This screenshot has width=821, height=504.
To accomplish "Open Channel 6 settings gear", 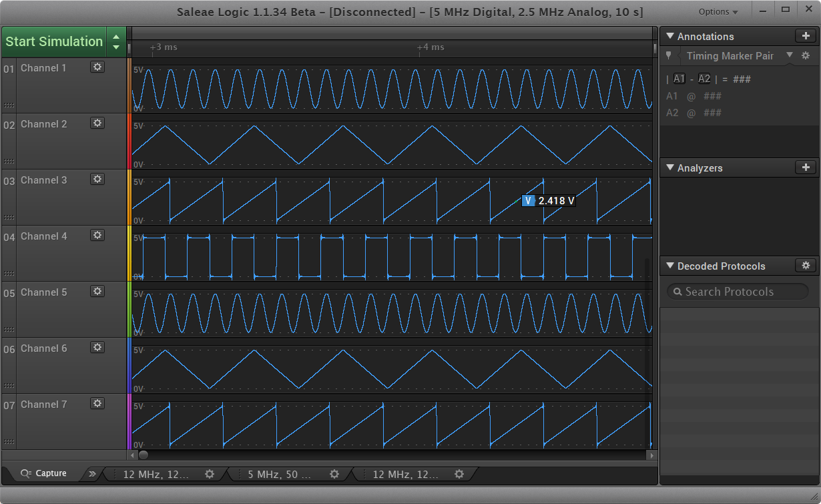I will click(97, 347).
